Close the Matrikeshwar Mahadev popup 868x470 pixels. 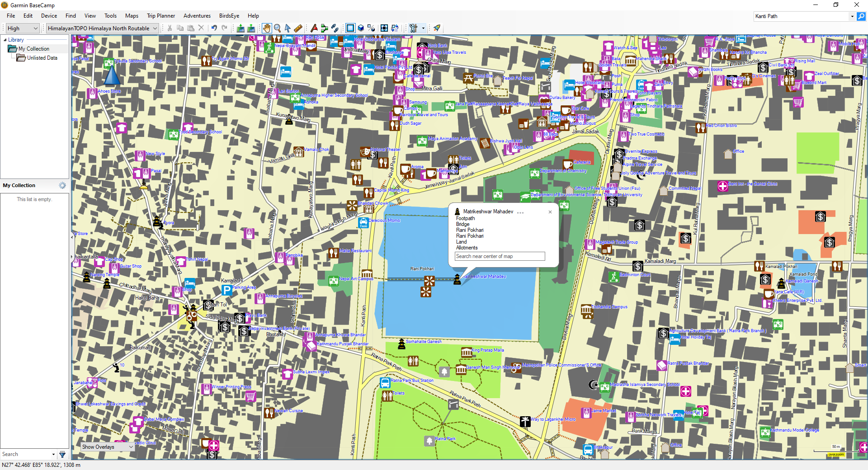(x=550, y=212)
